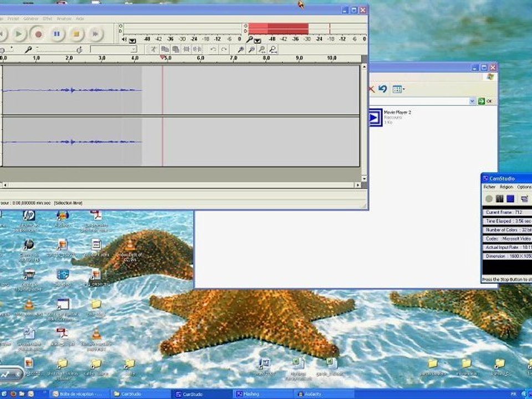Click the 6,0 mark on timeline ruler
Image resolution: width=532 pixels, height=399 pixels.
tap(201, 58)
